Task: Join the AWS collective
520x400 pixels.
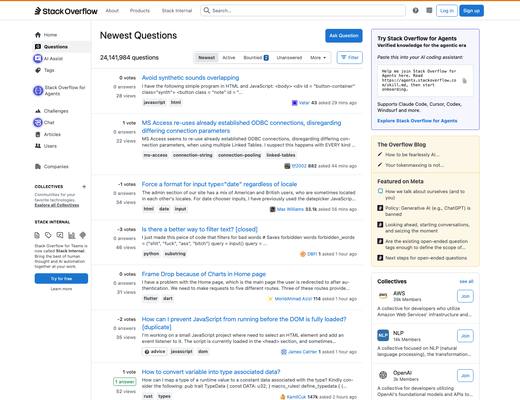Action: (465, 296)
